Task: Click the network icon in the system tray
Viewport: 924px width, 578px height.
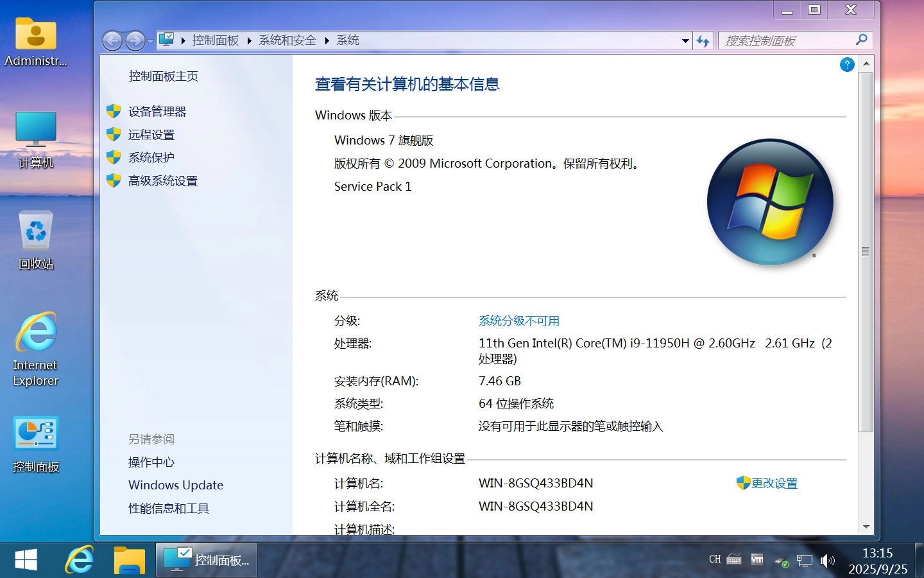Action: [x=804, y=560]
